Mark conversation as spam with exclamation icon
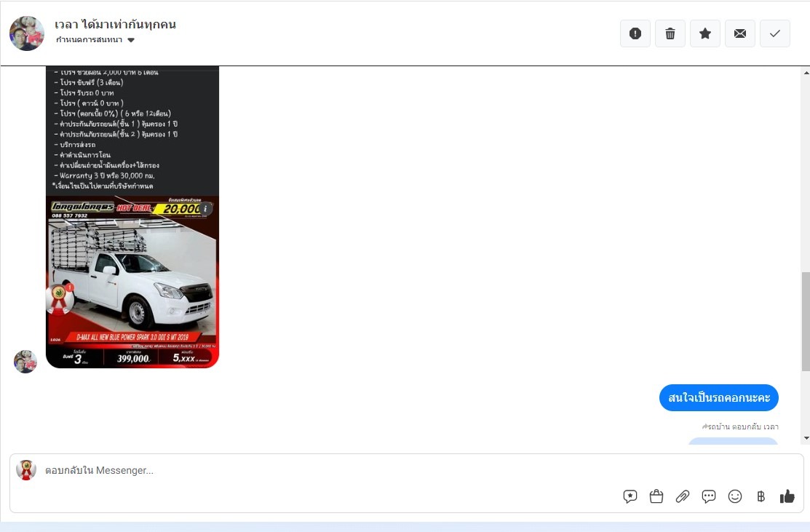This screenshot has height=532, width=810. click(635, 33)
